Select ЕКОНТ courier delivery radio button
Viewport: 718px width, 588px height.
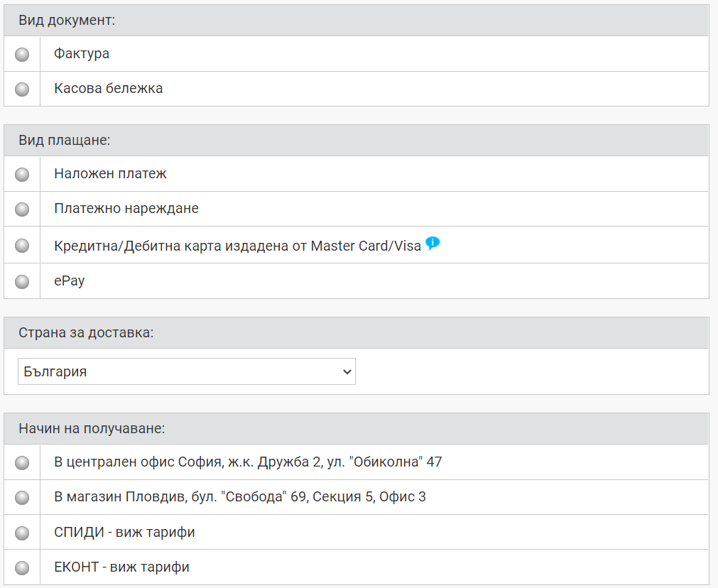pos(22,568)
